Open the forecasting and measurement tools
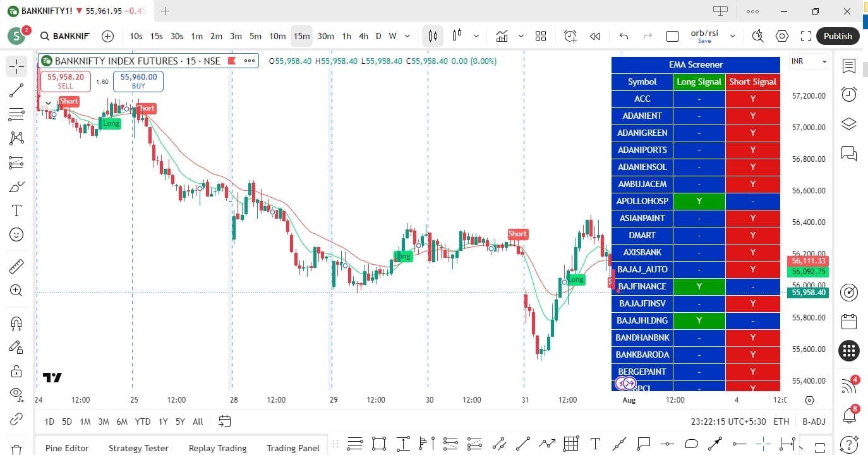Image resolution: width=868 pixels, height=455 pixels. [16, 162]
